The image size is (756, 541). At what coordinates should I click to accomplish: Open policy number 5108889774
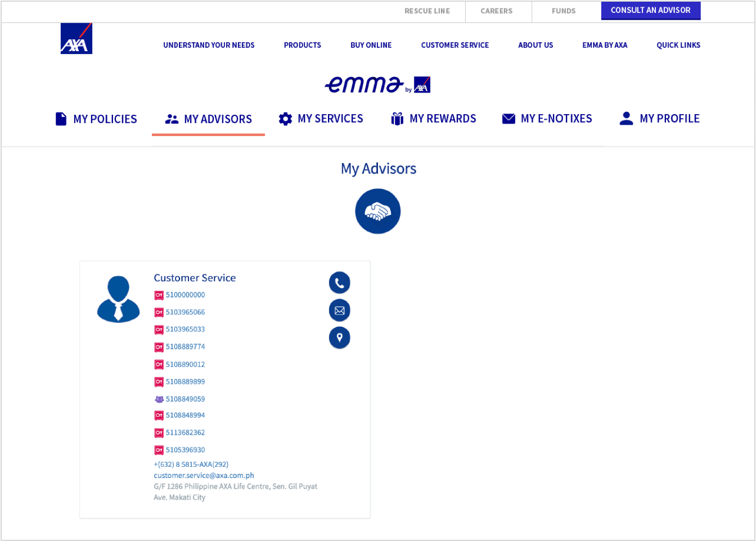[x=185, y=346]
